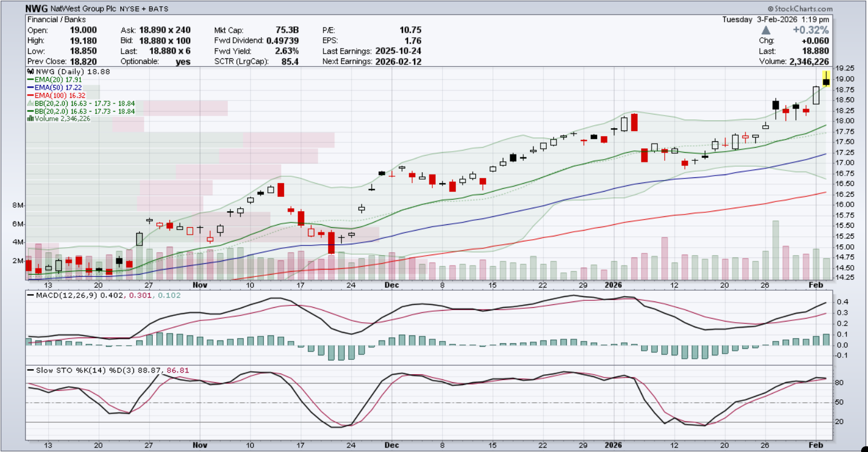Click the 8M volume axis label
The width and height of the screenshot is (868, 452).
pyautogui.click(x=17, y=205)
